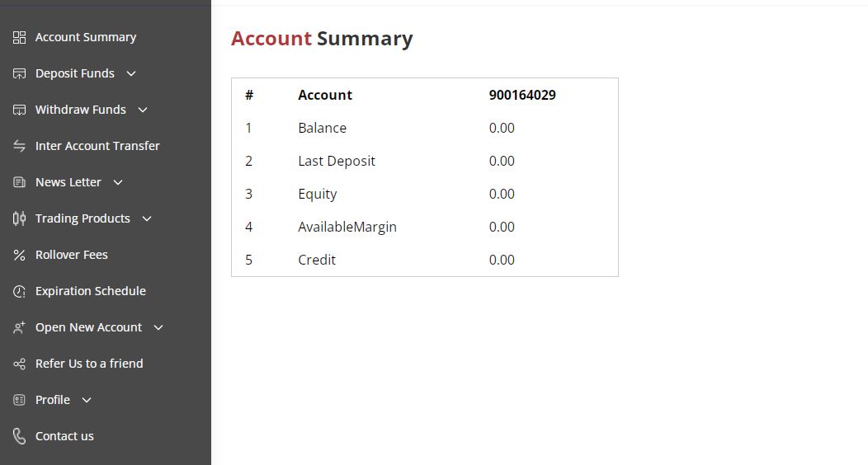868x465 pixels.
Task: Click the # column header
Action: click(249, 95)
